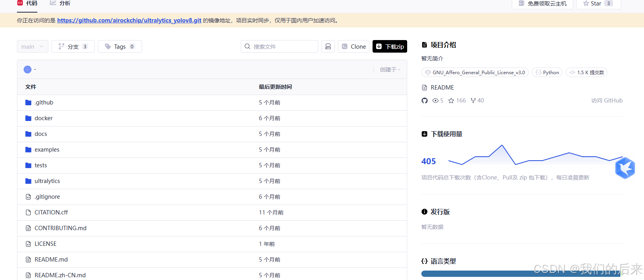Image resolution: width=644 pixels, height=280 pixels.
Task: Star this repository
Action: coord(598,4)
